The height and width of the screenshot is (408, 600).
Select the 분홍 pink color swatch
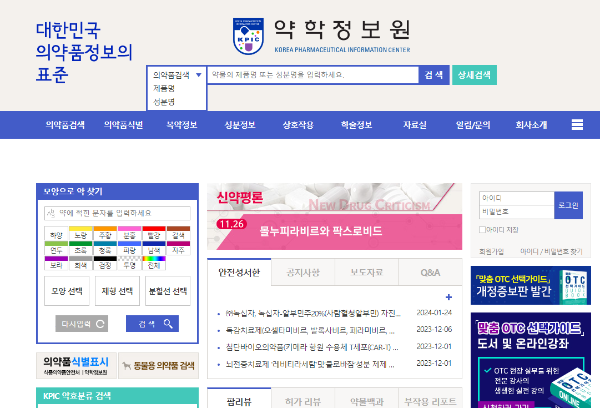(x=130, y=233)
